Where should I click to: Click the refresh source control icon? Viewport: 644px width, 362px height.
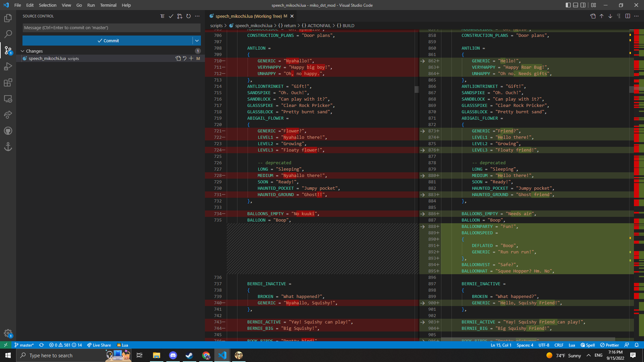189,16
